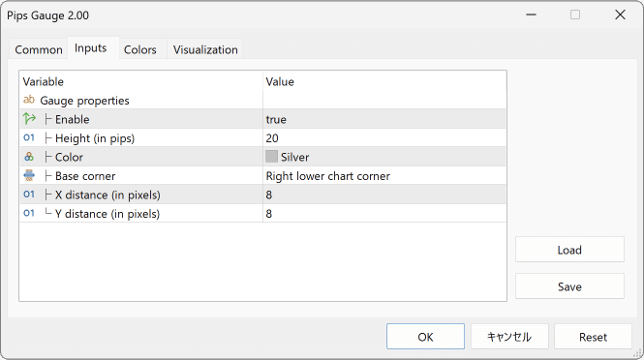
Task: Click the integer icon beside Y distance
Action: 29,213
